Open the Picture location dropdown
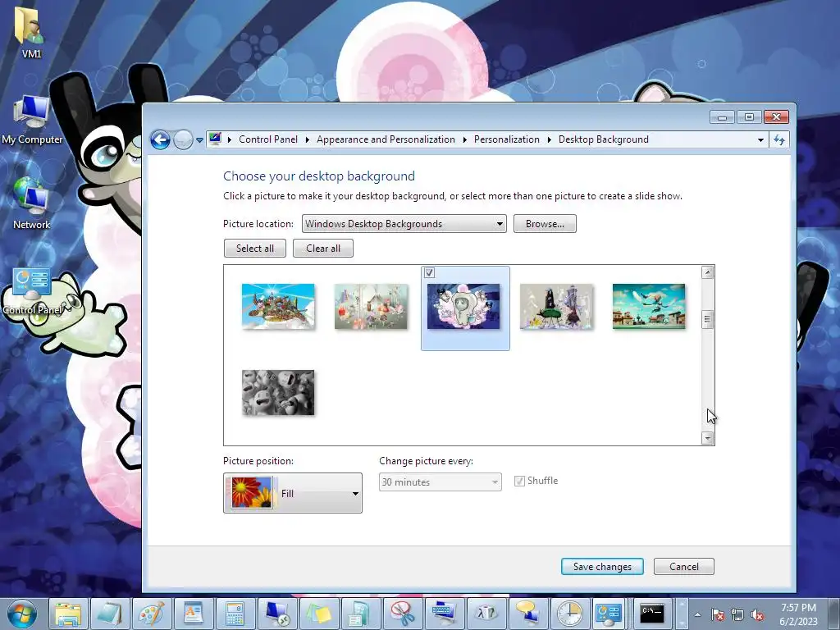 click(404, 223)
